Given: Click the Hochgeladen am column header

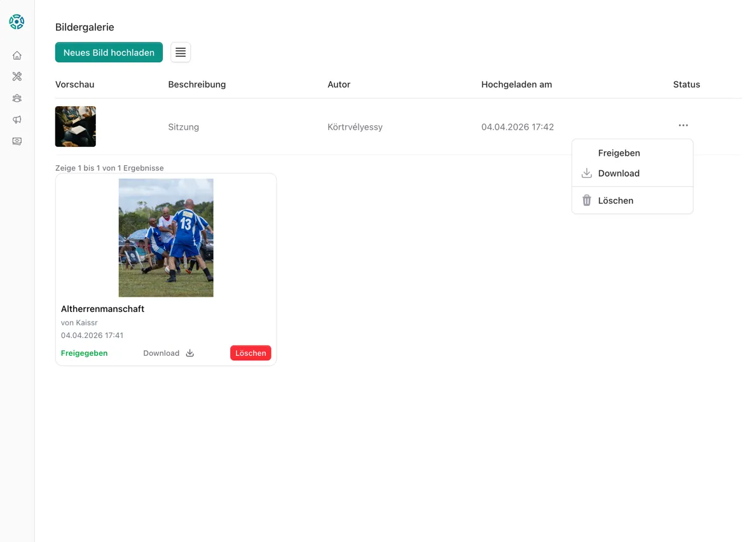Looking at the screenshot, I should coord(516,85).
